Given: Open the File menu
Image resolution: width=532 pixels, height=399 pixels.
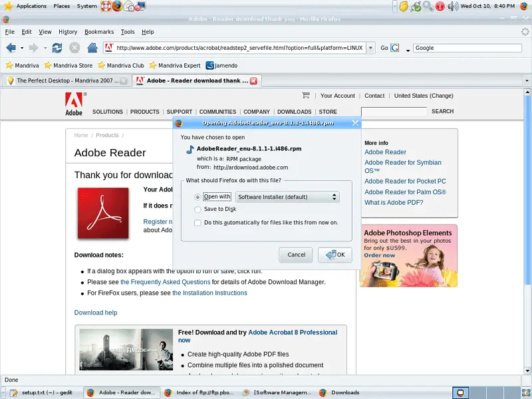Looking at the screenshot, I should coord(9,32).
